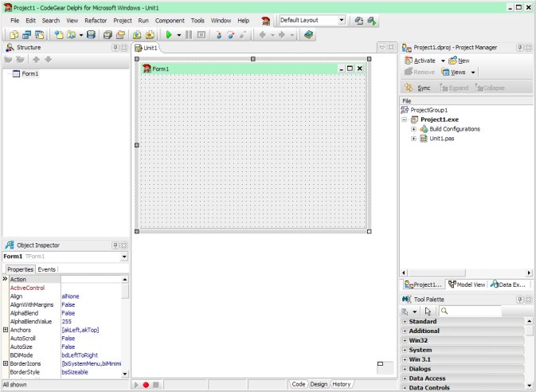Click the Save All toolbar icon

pyautogui.click(x=108, y=35)
